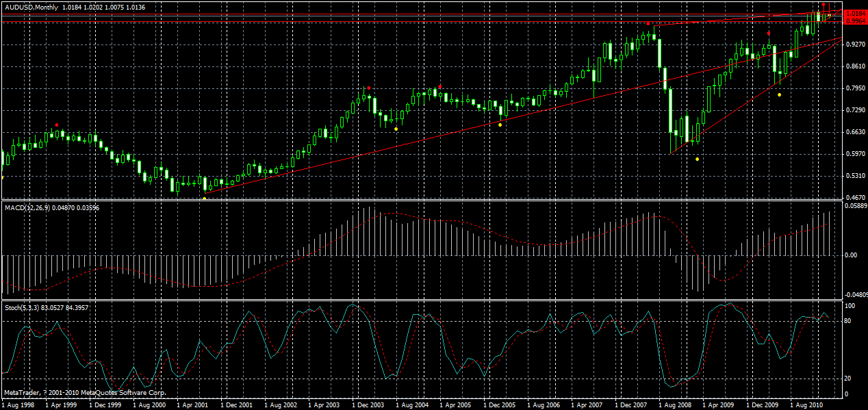Click the 1 Aug 1998 date axis label
Viewport: 868px width, 410px height.
click(17, 405)
